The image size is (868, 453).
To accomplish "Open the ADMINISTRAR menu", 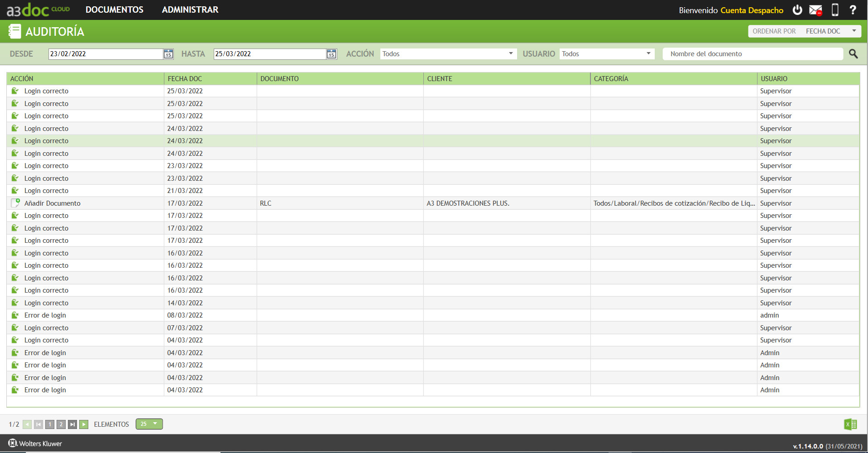I will click(190, 10).
